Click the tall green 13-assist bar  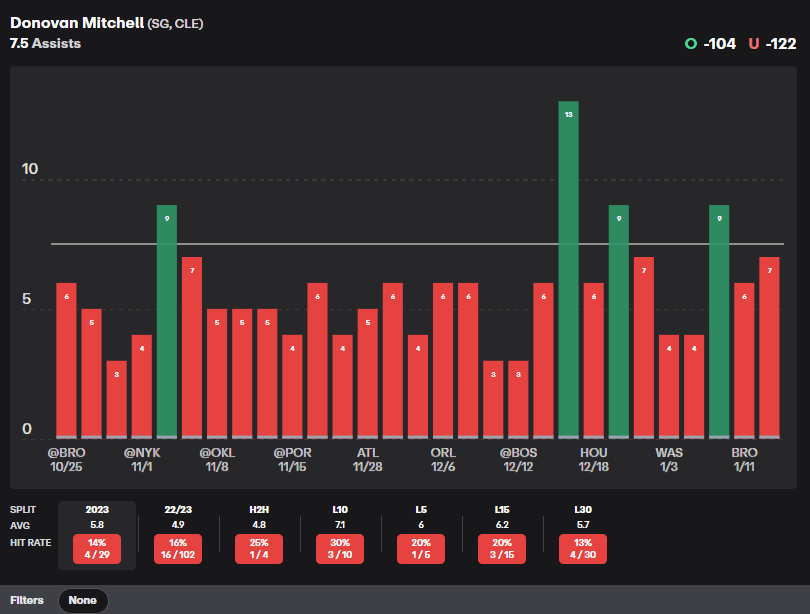click(x=568, y=270)
